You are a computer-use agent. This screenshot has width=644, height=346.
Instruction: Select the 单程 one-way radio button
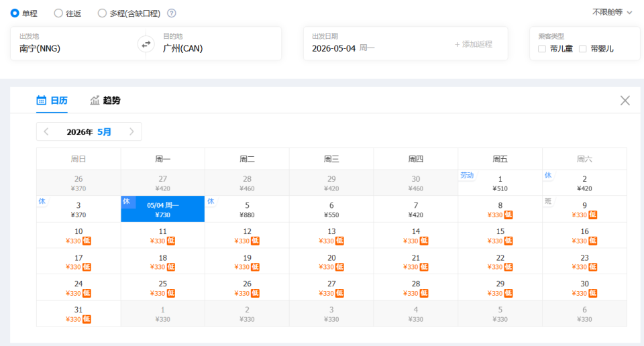[x=15, y=13]
